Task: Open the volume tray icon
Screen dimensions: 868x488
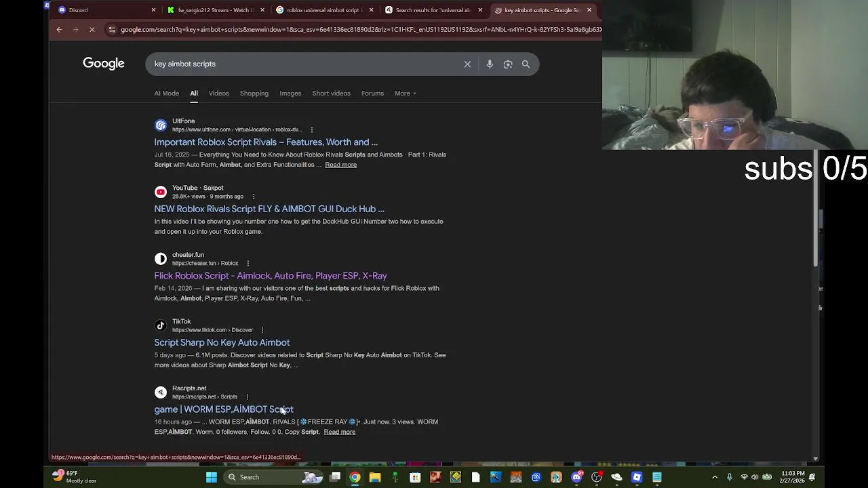Action: 755,477
